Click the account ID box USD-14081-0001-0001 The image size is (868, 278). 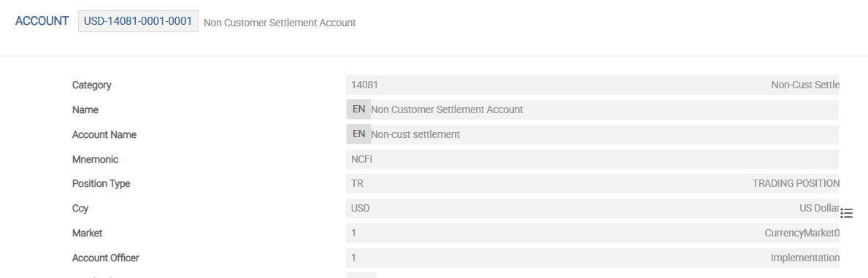[138, 22]
